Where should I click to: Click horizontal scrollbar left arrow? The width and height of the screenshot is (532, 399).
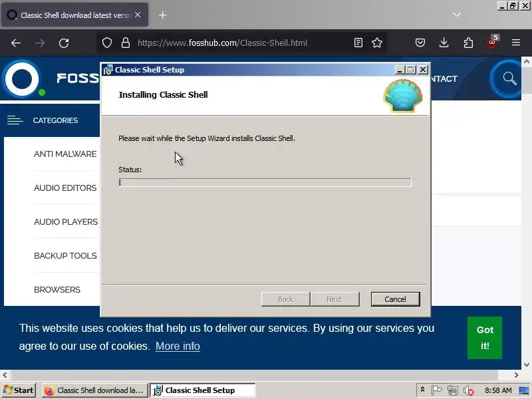(5, 375)
